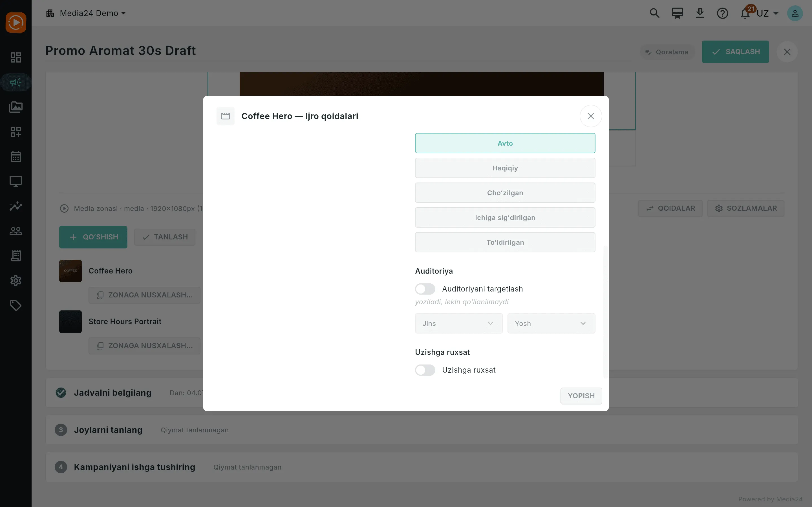Click the notifications bell icon
The width and height of the screenshot is (812, 507).
[x=745, y=14]
